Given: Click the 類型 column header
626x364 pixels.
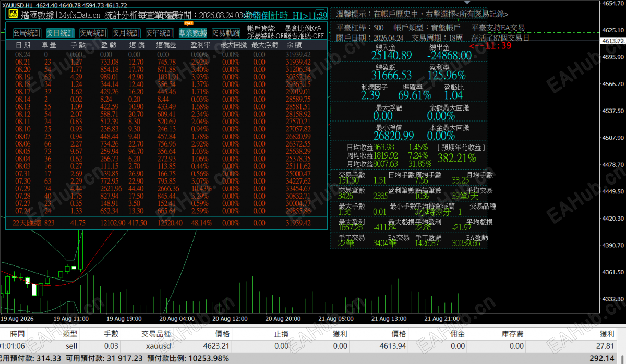Looking at the screenshot, I should click(70, 334).
